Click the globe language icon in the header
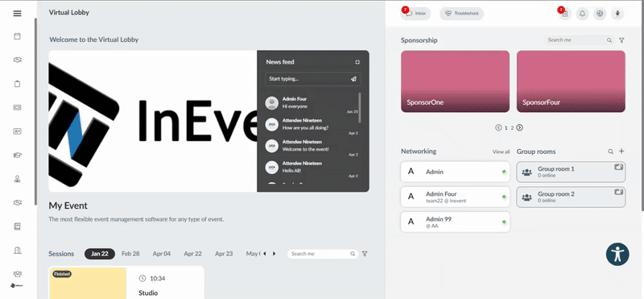The image size is (644, 299). [600, 14]
